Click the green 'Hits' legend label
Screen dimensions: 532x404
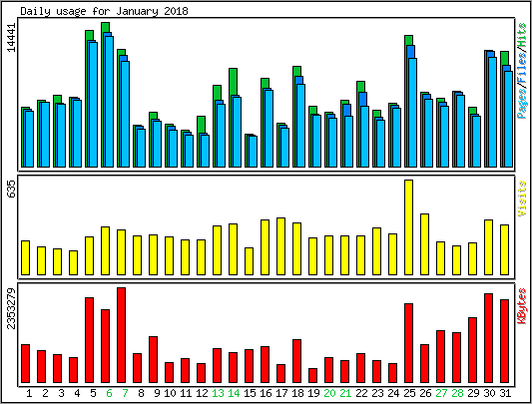coord(522,35)
